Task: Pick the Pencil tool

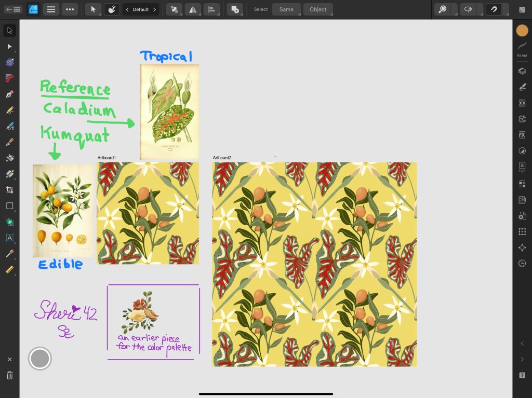Action: coord(9,111)
